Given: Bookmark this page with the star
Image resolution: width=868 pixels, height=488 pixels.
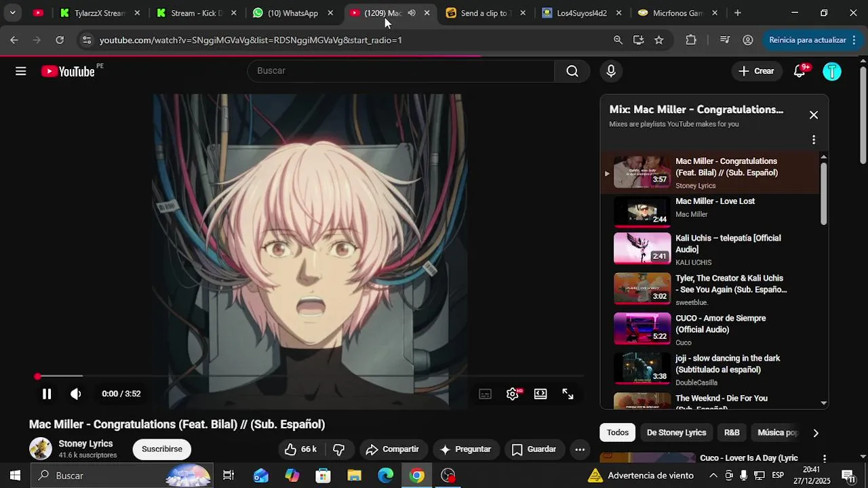Looking at the screenshot, I should 658,40.
